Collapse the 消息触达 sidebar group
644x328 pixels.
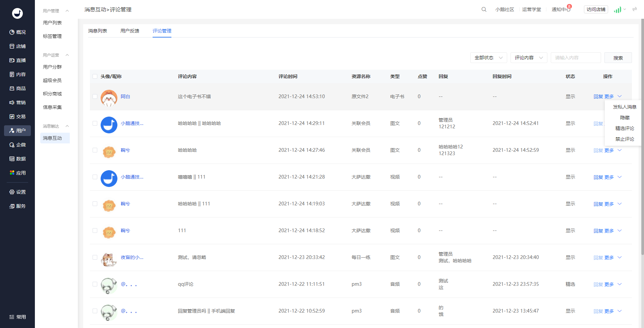pos(67,126)
